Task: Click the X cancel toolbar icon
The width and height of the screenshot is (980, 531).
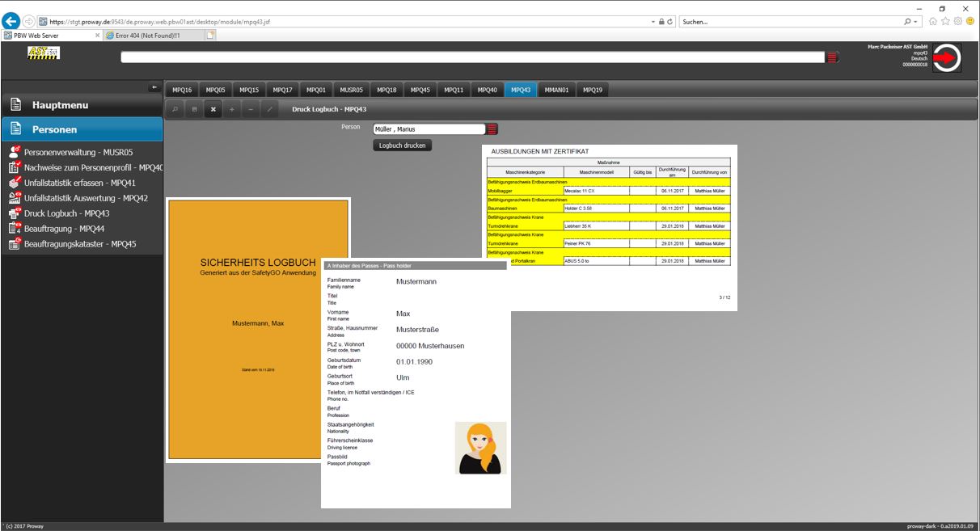Action: click(213, 108)
